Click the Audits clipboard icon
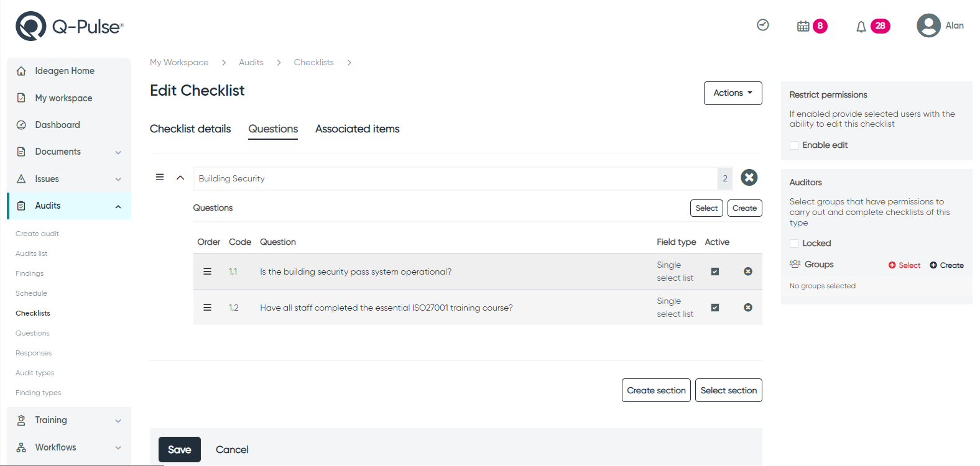 (21, 206)
